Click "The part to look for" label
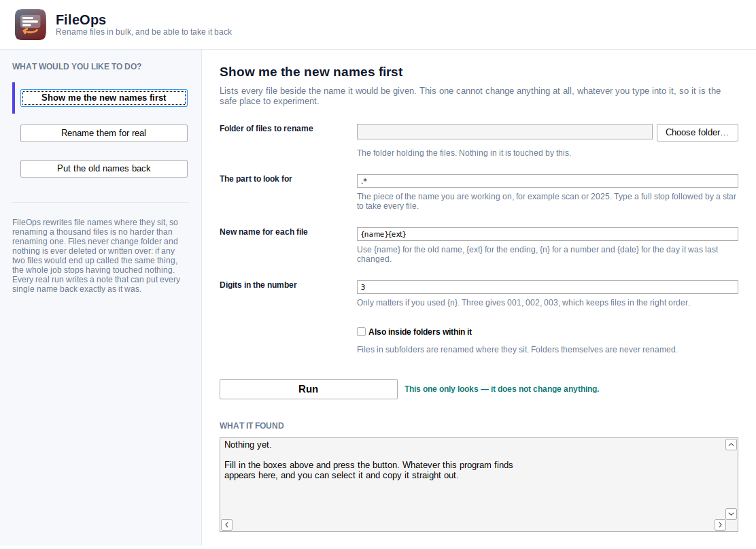The image size is (756, 549). 256,179
